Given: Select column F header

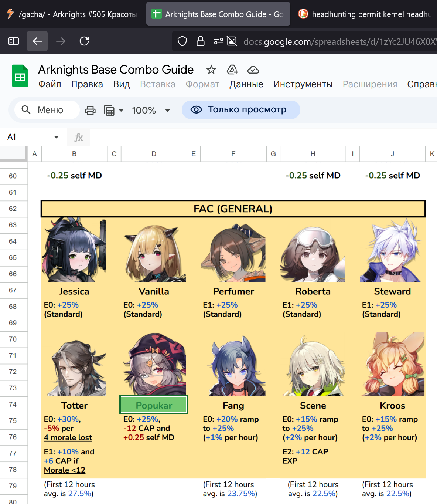Looking at the screenshot, I should point(233,154).
